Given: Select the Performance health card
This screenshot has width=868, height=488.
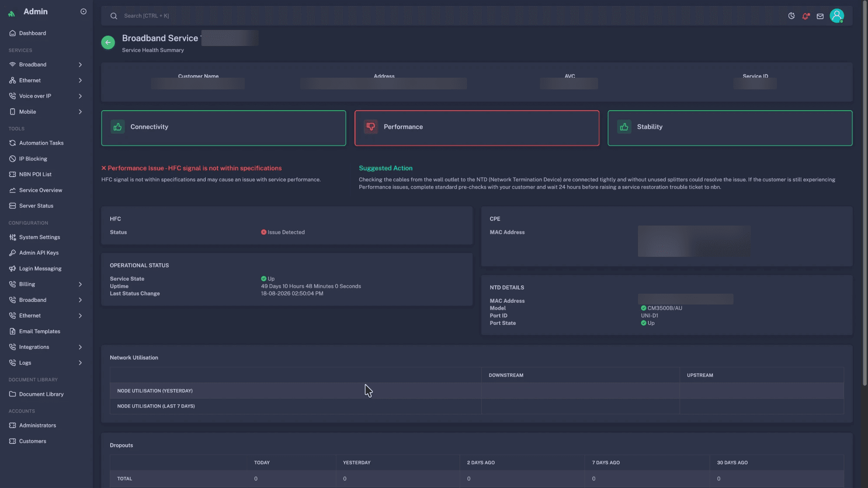Looking at the screenshot, I should (476, 128).
